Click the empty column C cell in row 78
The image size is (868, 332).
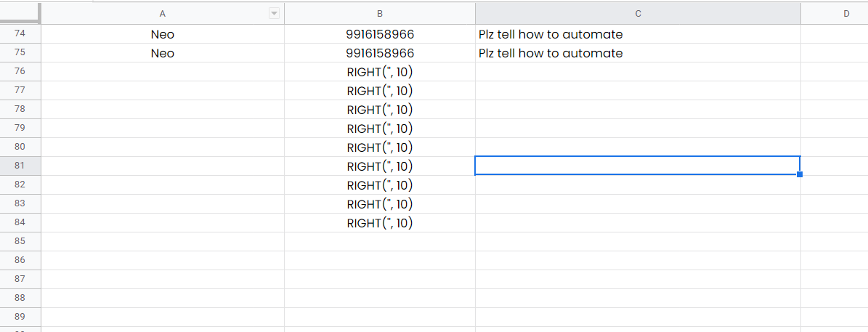tap(638, 110)
